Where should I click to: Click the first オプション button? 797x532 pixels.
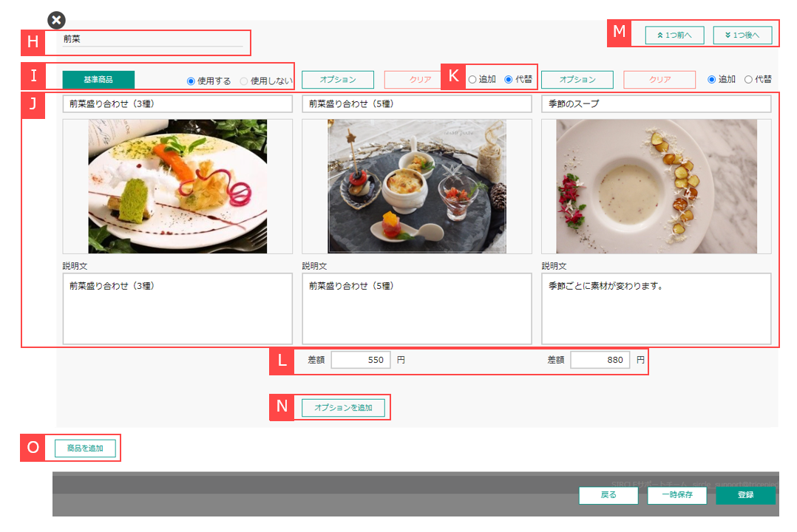pos(337,79)
